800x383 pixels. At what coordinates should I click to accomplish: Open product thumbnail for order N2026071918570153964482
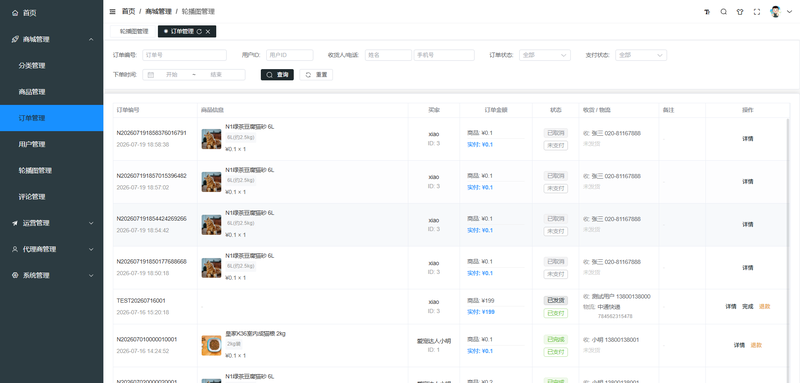(211, 182)
